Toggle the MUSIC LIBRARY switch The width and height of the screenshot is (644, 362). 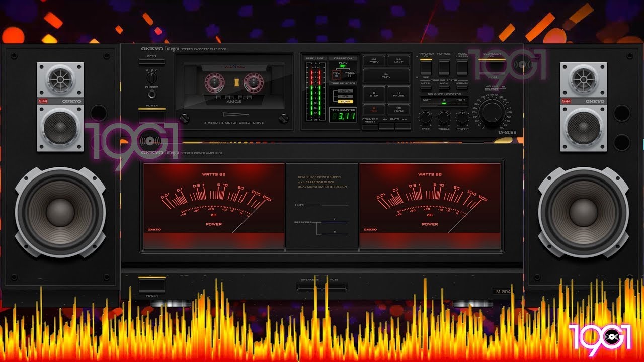coord(462,67)
